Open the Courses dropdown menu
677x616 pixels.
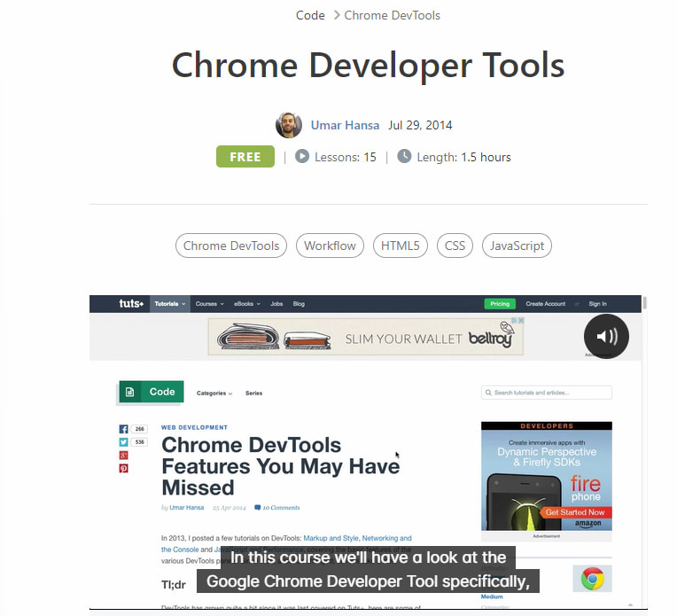[x=210, y=304]
